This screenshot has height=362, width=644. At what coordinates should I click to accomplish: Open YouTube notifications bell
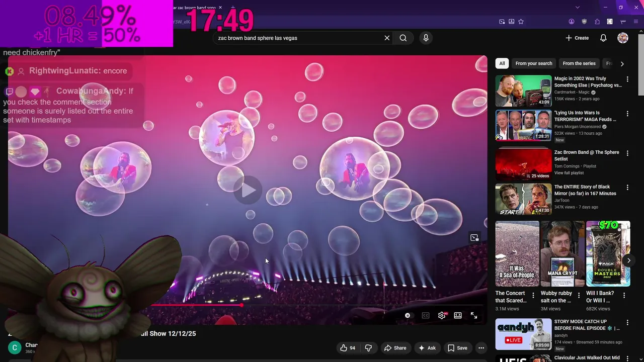tap(603, 38)
